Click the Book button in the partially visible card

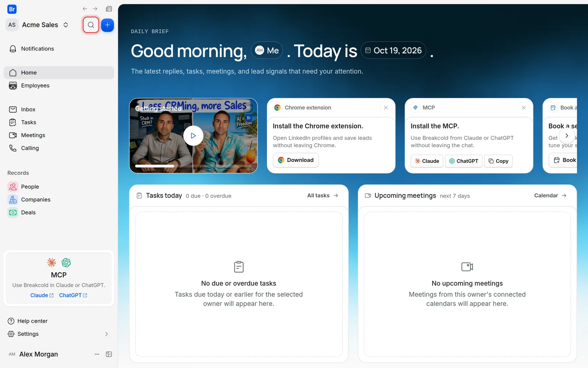click(x=564, y=160)
